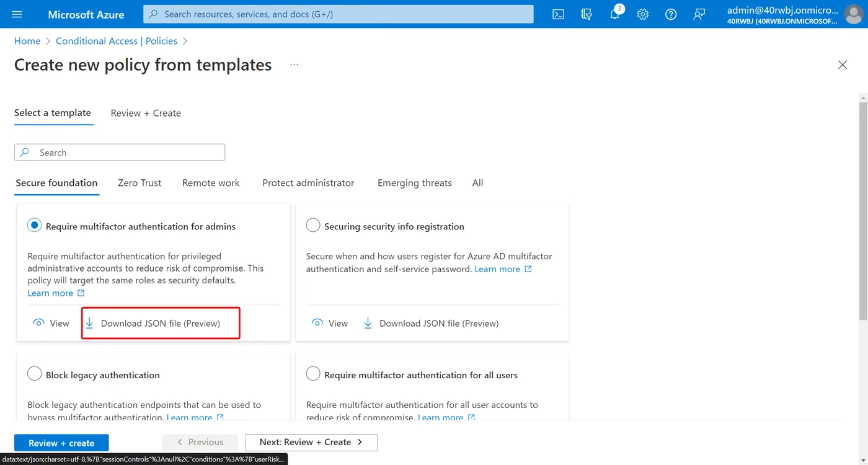
Task: Select Securing security info registration radio
Action: point(313,226)
